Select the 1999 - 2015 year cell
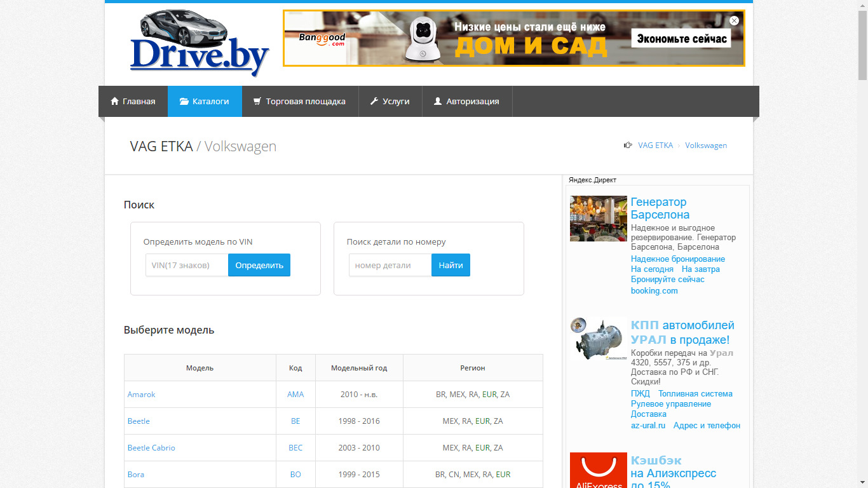 pyautogui.click(x=359, y=475)
